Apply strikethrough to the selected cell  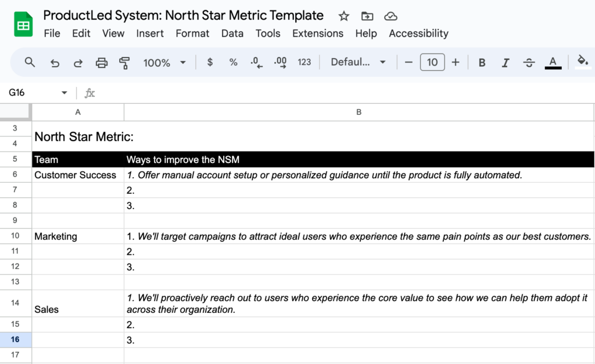pos(529,62)
